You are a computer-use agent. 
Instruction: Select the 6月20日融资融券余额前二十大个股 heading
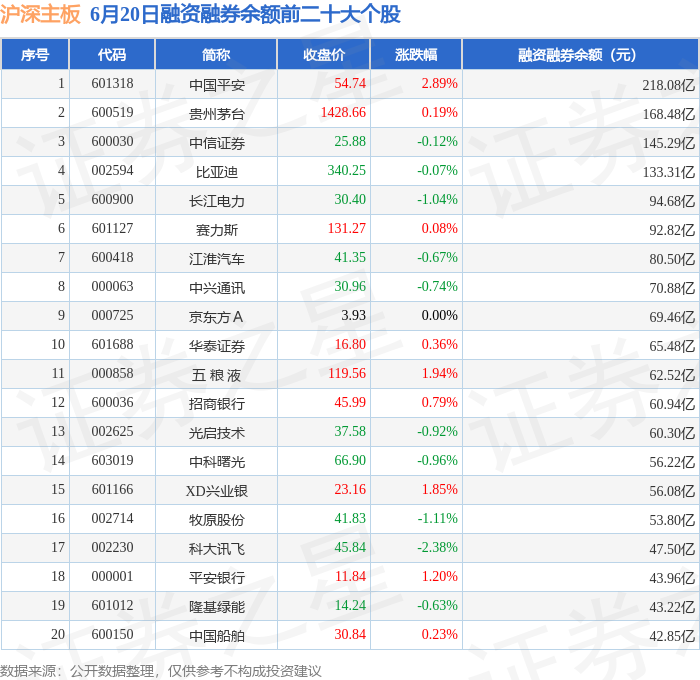click(x=246, y=14)
